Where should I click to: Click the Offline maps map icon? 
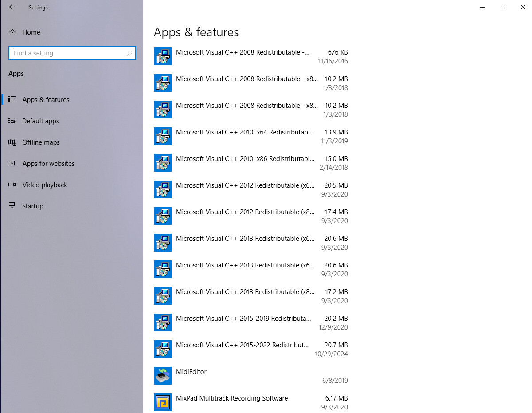coord(12,142)
